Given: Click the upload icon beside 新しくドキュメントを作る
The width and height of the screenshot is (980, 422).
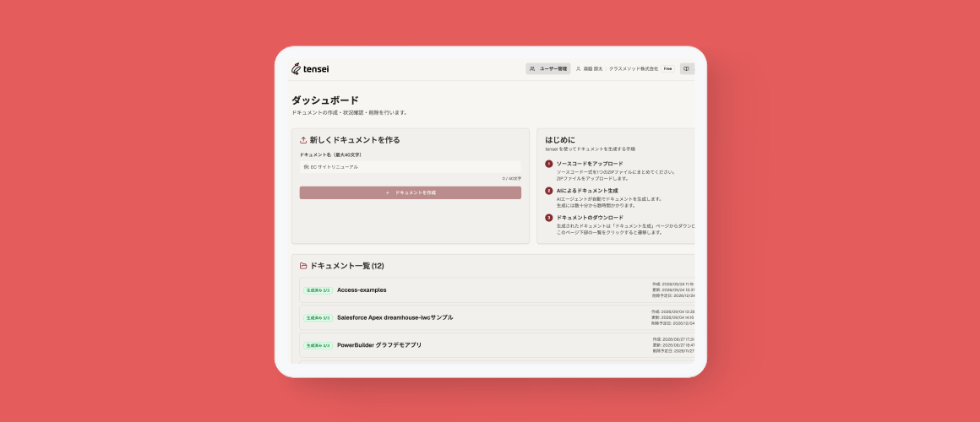Looking at the screenshot, I should 303,140.
